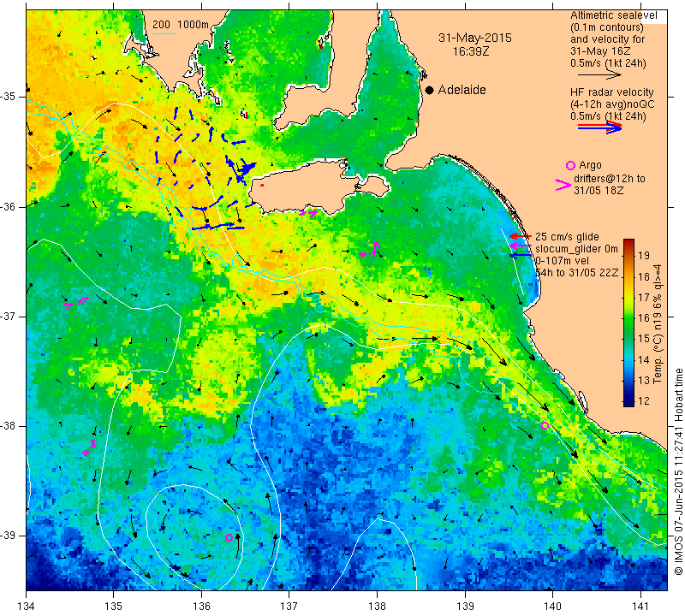Click latitude axis label -36
Screen dimensions: 685x616
pyautogui.click(x=9, y=206)
